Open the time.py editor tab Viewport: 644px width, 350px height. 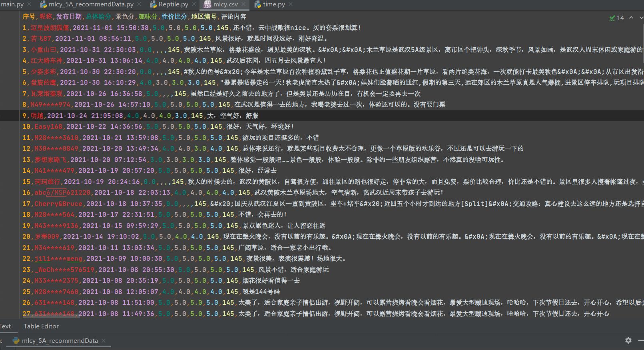pos(274,4)
